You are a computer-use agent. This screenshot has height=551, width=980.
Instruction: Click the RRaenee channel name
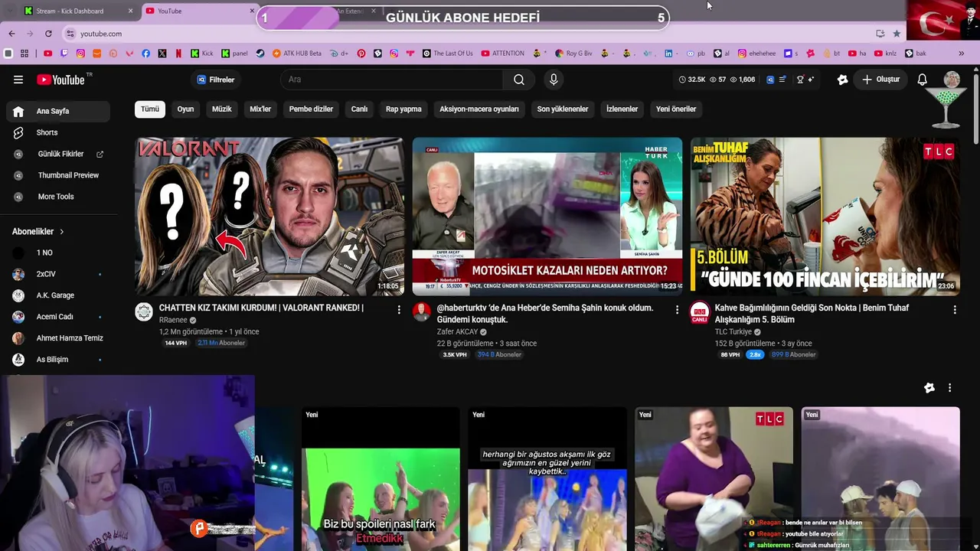(173, 321)
